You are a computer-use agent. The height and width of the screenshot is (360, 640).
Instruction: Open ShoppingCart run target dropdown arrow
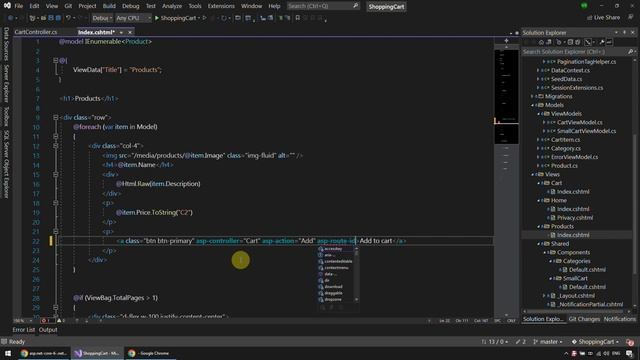click(x=199, y=18)
